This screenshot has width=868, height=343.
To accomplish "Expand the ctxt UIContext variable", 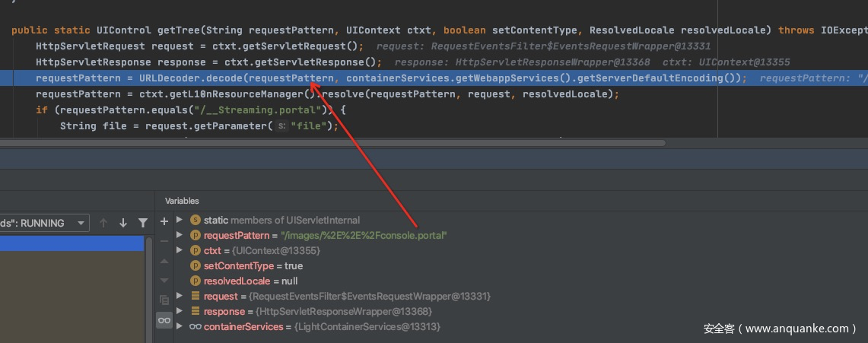I will point(180,250).
